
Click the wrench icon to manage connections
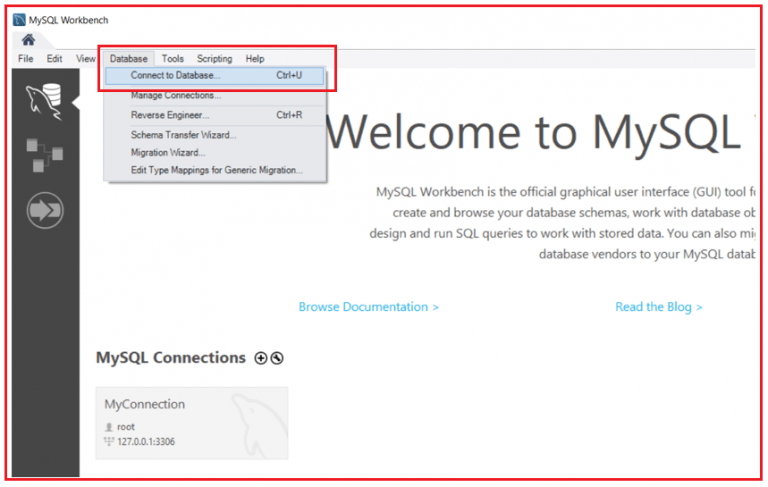click(x=277, y=358)
